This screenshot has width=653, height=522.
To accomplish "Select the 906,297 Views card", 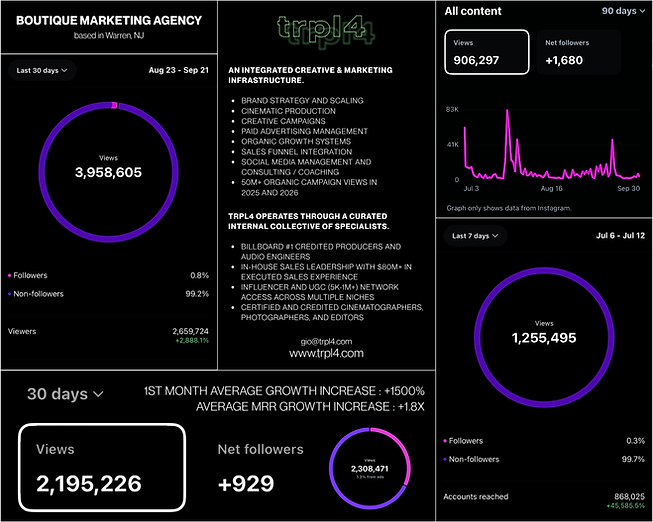I will click(x=487, y=52).
